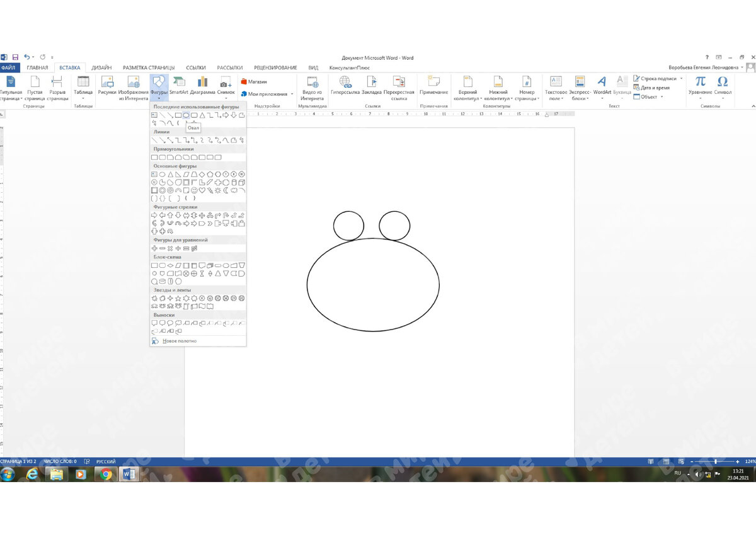Open Word Help question mark
The height and width of the screenshot is (535, 756).
(x=708, y=57)
